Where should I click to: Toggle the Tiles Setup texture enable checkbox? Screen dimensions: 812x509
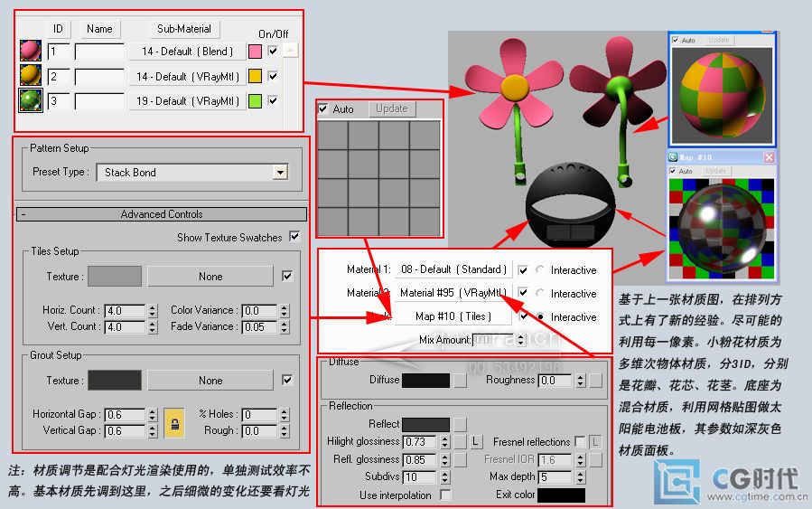[287, 276]
